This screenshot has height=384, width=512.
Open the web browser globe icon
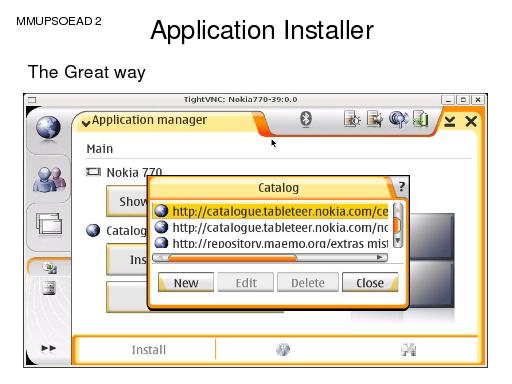tap(48, 128)
